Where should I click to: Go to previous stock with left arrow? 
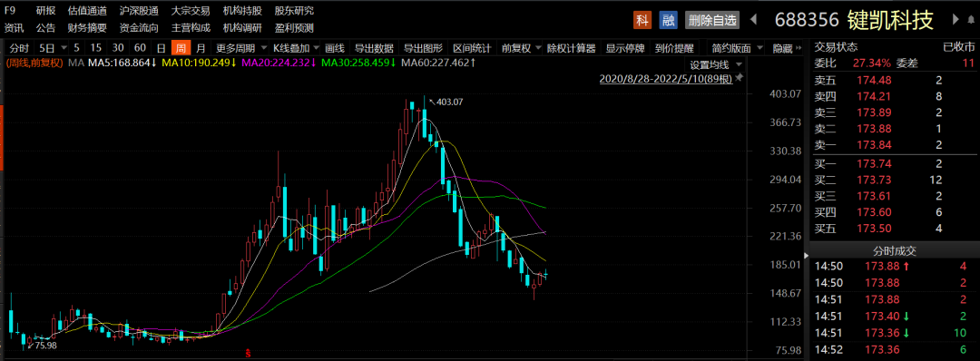tap(753, 20)
